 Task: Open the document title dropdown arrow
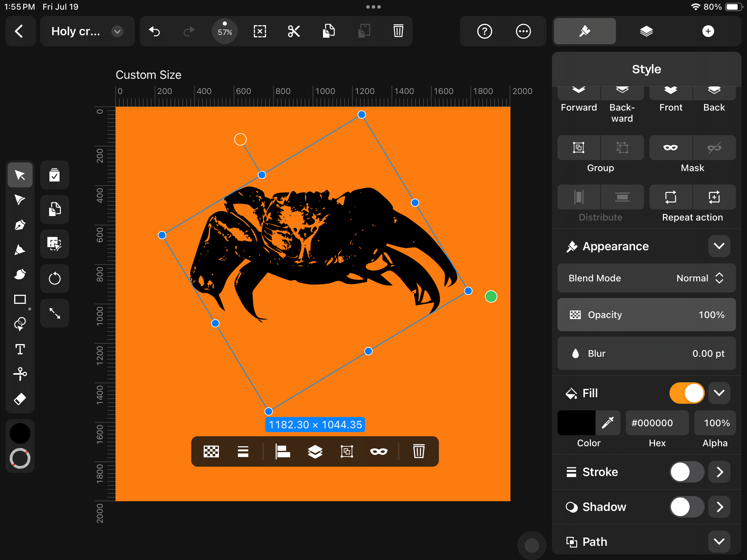point(118,31)
